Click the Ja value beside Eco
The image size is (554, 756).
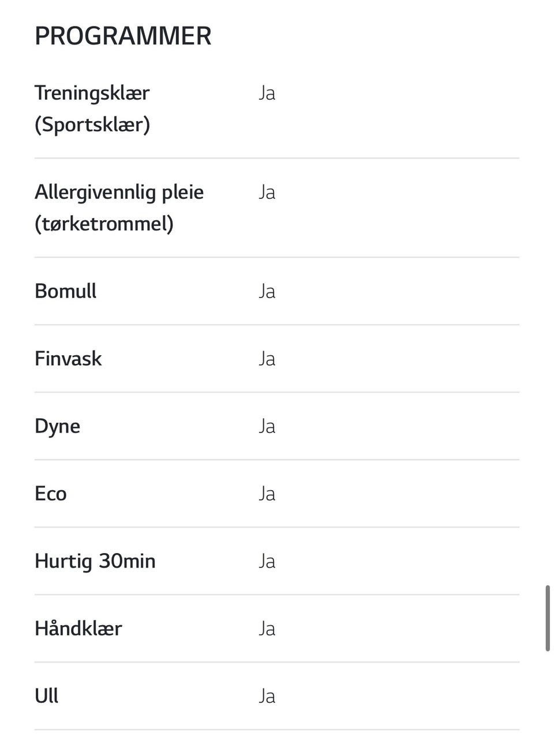pyautogui.click(x=267, y=494)
